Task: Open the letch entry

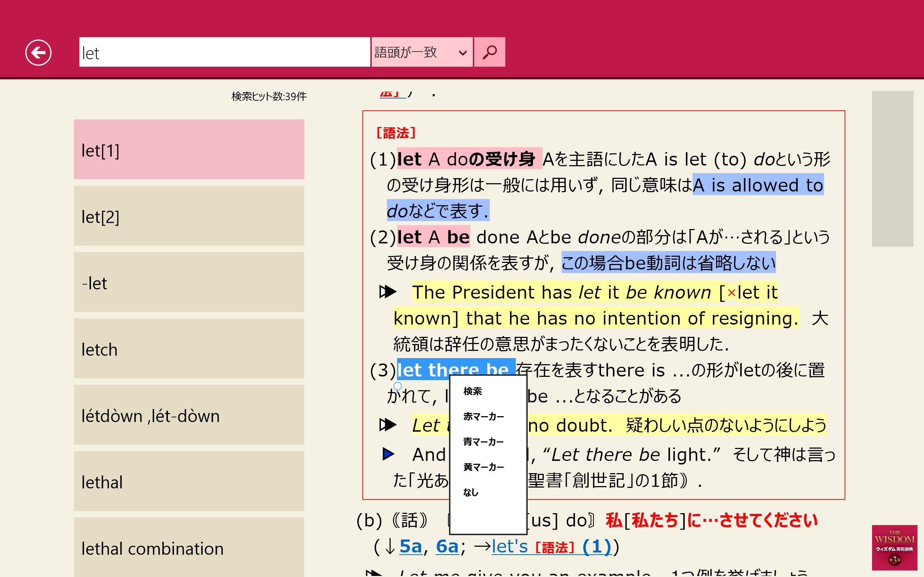Action: (x=189, y=349)
